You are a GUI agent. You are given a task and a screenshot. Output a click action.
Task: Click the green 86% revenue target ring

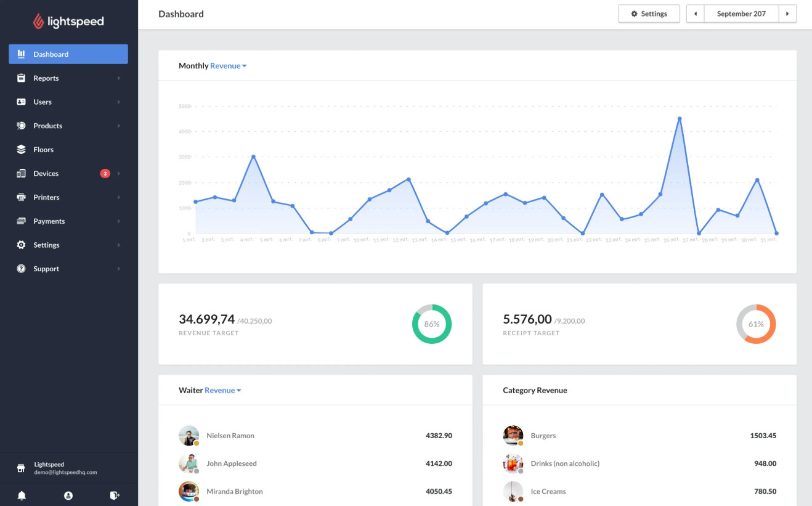[432, 324]
